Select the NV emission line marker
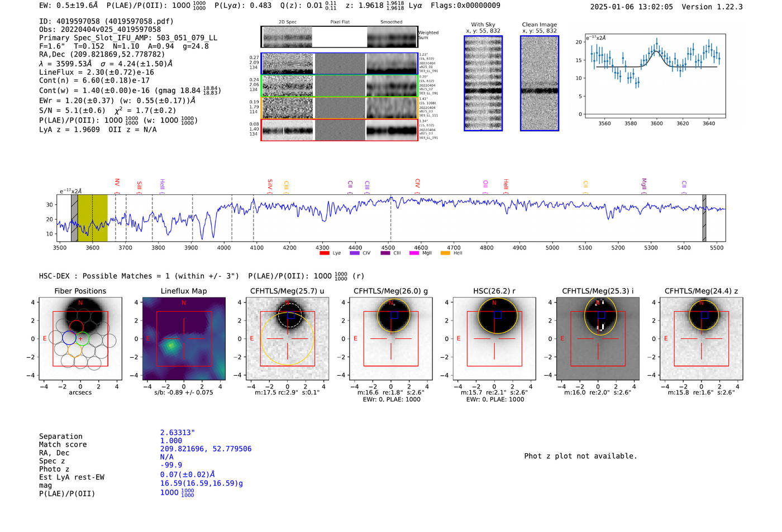 [x=117, y=186]
